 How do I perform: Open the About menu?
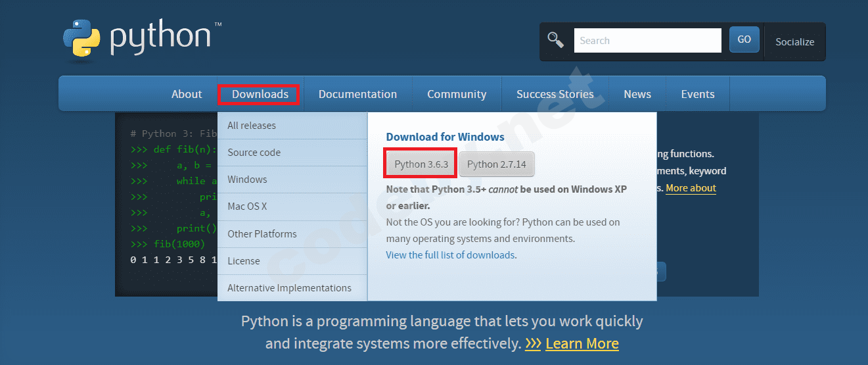(187, 94)
